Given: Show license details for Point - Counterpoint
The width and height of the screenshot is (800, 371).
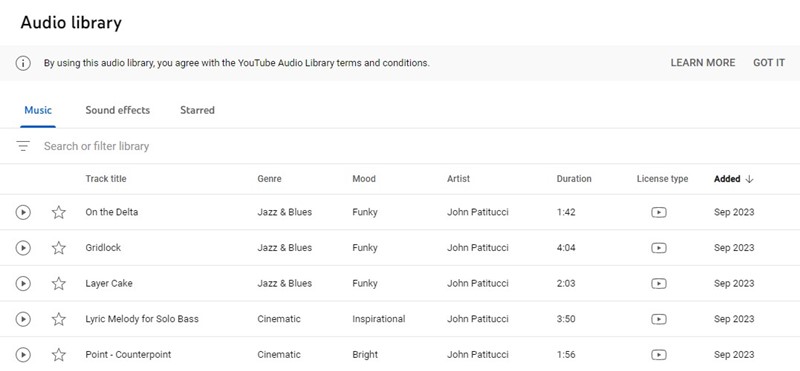Looking at the screenshot, I should pos(659,355).
